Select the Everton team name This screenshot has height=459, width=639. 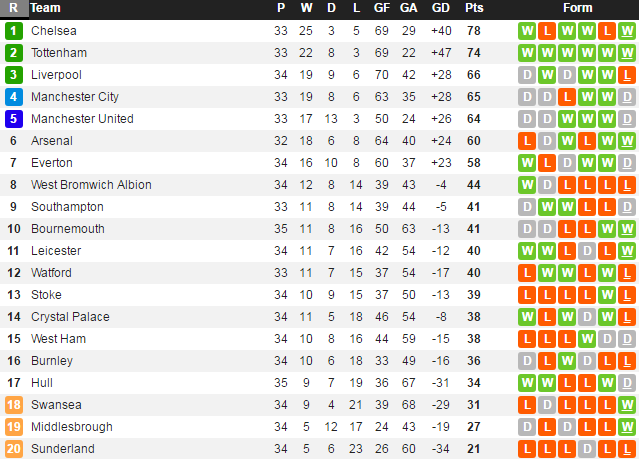tap(52, 162)
